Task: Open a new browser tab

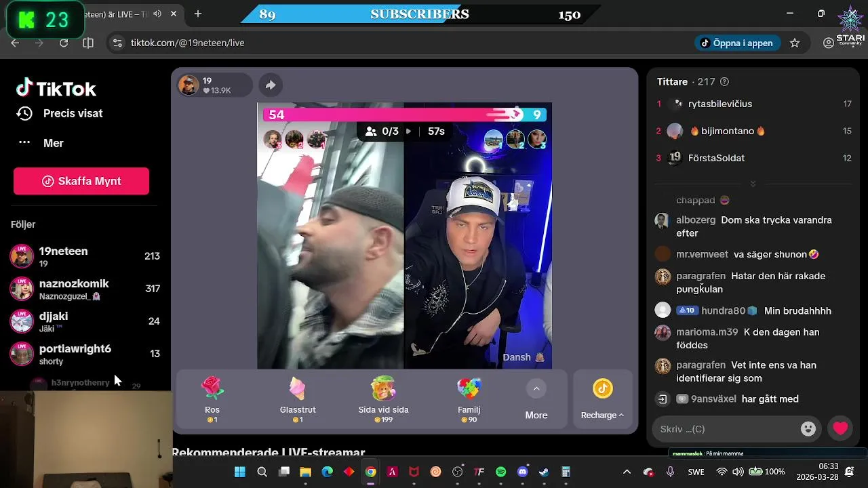Action: click(x=198, y=14)
